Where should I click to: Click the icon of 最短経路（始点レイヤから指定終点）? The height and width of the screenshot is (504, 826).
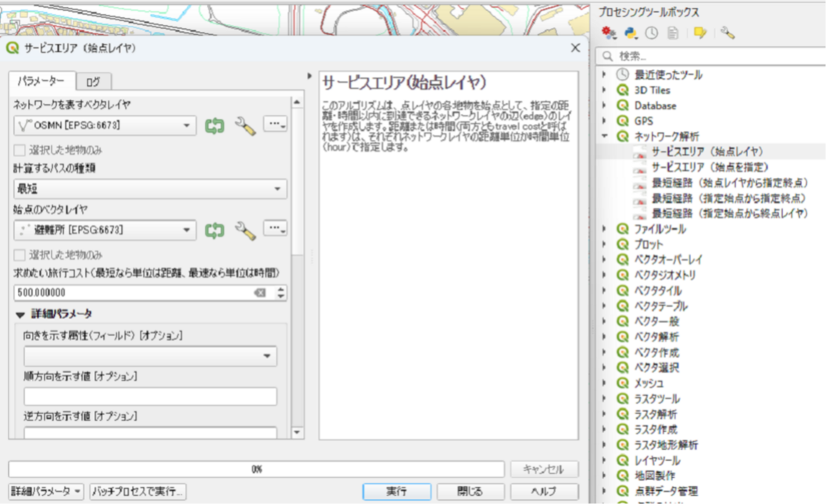[639, 184]
